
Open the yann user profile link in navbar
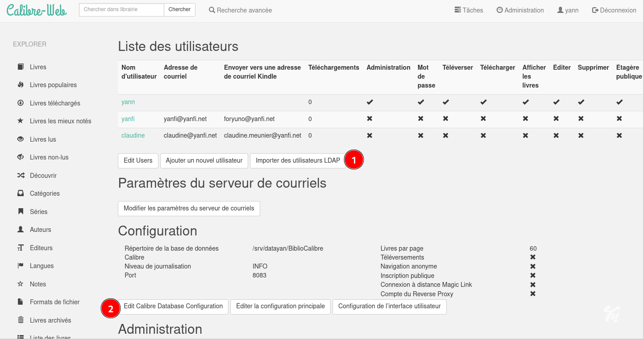(568, 10)
